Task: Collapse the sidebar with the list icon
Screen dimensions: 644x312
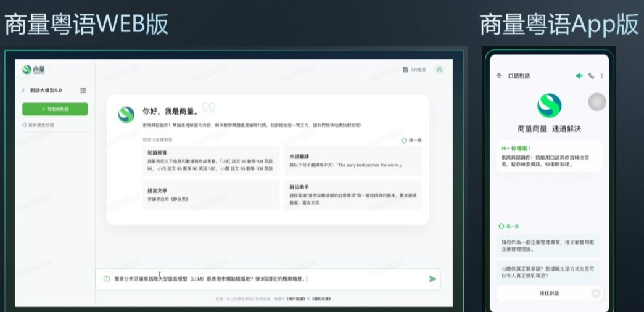Action: tap(83, 90)
